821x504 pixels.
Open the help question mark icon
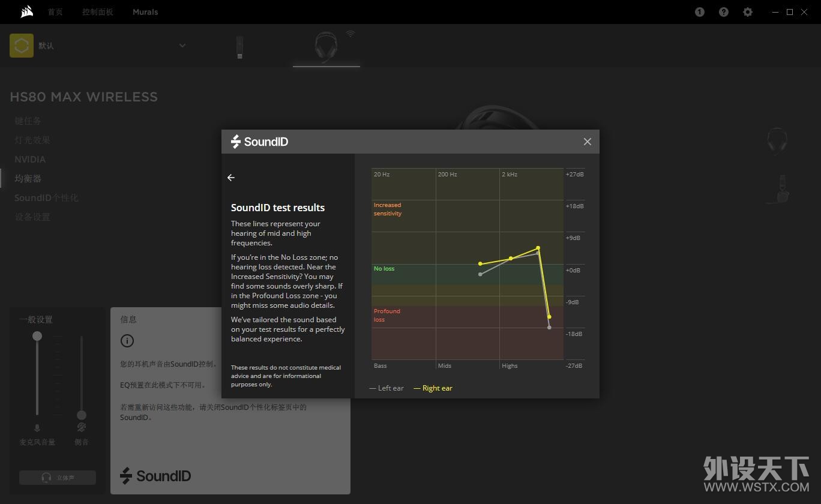(724, 12)
